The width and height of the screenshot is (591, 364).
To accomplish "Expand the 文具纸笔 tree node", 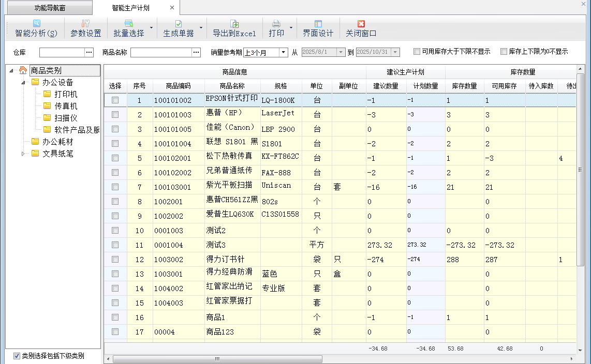I will tap(23, 154).
